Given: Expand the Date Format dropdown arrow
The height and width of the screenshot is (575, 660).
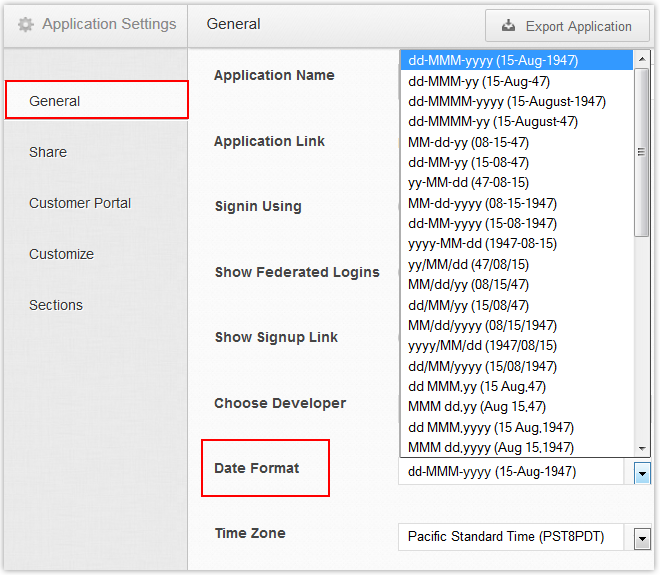Looking at the screenshot, I should (x=642, y=472).
